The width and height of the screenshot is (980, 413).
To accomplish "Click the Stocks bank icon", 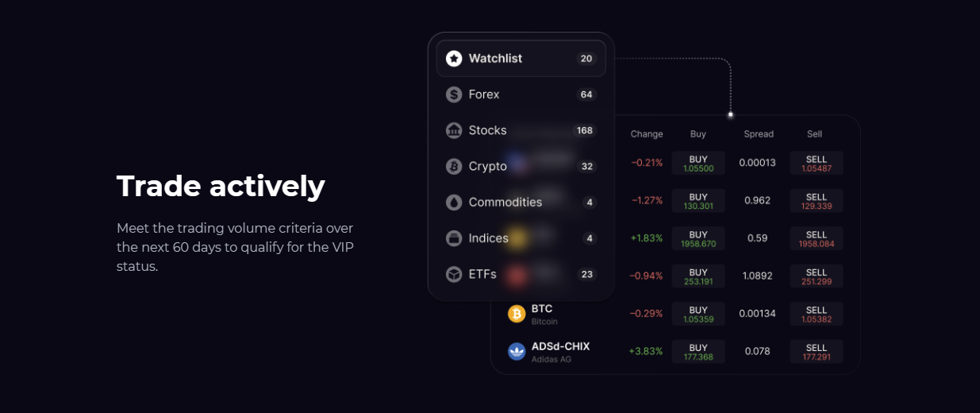I will point(454,130).
